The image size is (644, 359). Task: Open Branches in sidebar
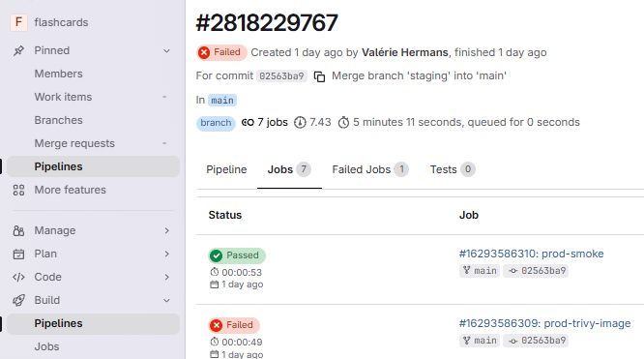(58, 120)
